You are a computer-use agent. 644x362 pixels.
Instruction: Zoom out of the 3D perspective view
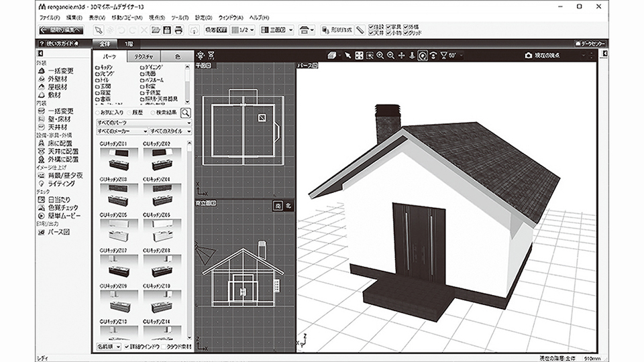click(390, 56)
